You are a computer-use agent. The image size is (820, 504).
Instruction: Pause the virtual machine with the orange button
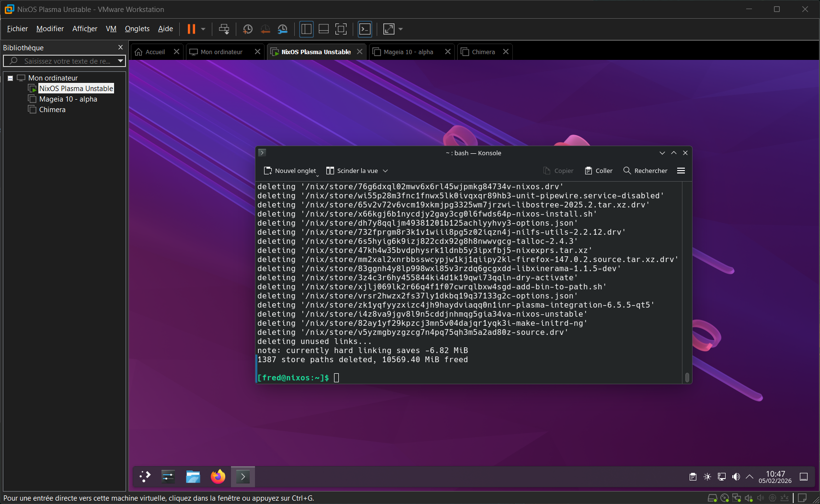(191, 29)
